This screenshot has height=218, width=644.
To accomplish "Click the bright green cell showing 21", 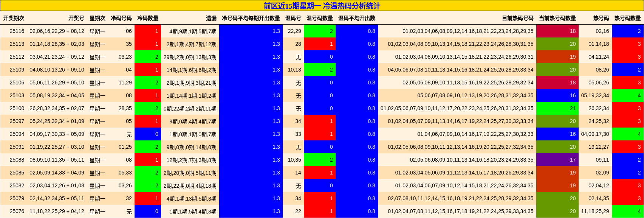I will [557, 108].
